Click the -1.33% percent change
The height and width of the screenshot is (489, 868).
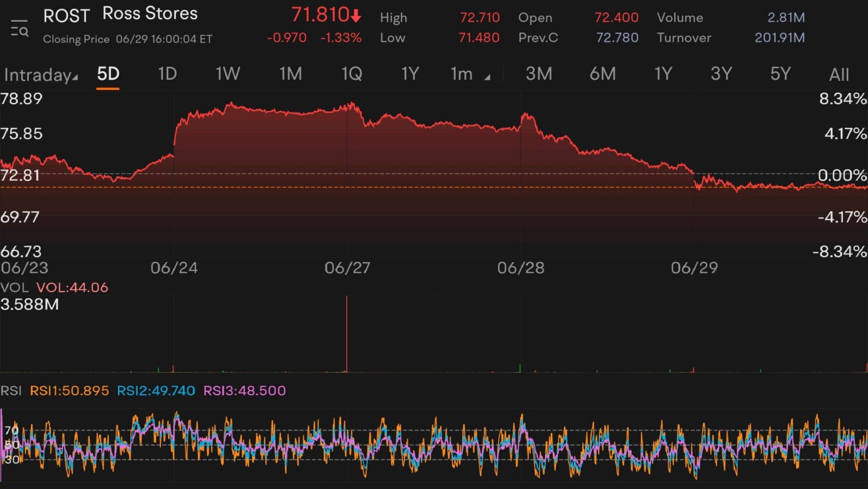click(x=341, y=38)
